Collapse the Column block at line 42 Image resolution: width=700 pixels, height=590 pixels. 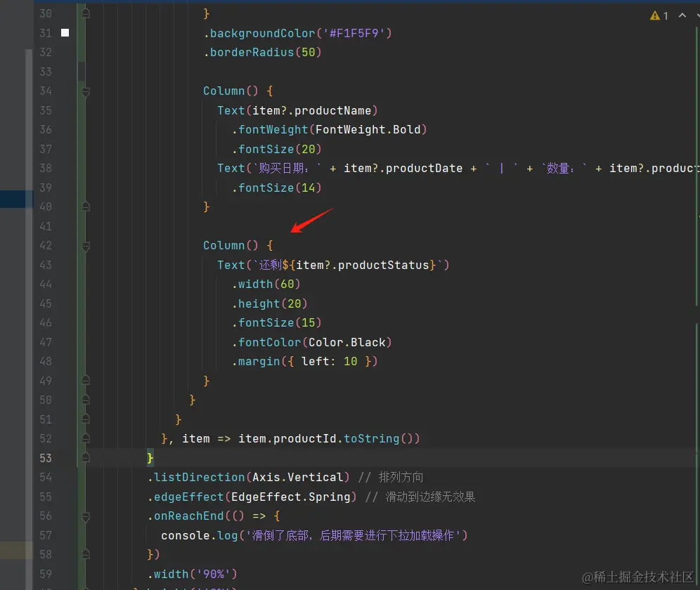[86, 246]
